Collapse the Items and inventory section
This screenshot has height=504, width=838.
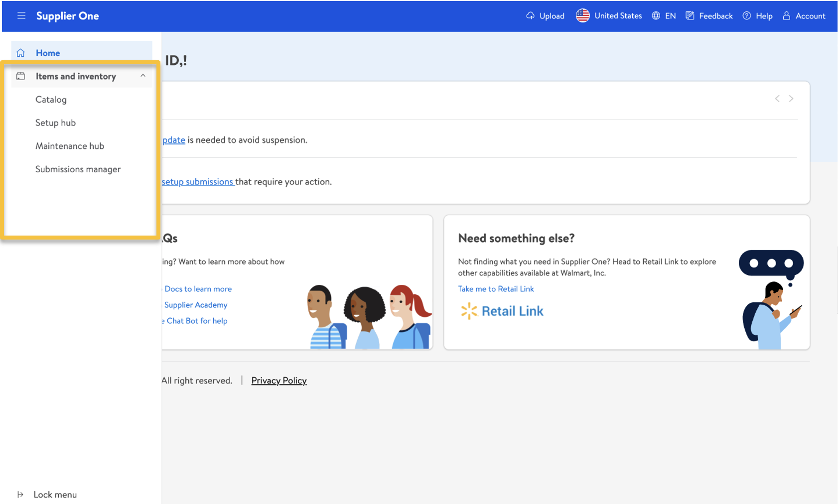(143, 76)
